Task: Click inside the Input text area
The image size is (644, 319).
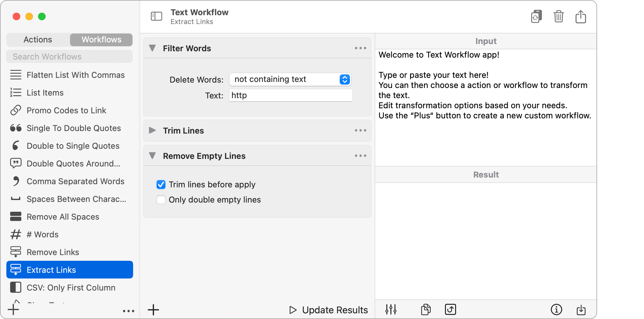Action: [x=486, y=108]
